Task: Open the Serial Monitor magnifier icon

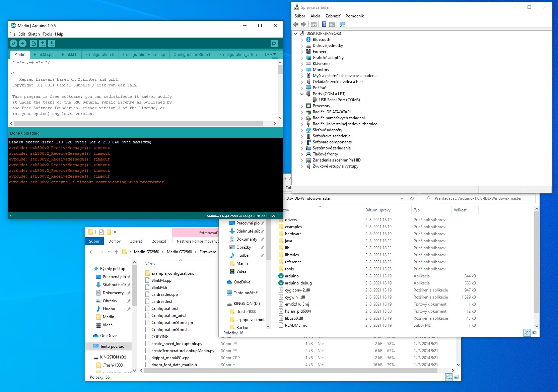Action: tap(274, 43)
